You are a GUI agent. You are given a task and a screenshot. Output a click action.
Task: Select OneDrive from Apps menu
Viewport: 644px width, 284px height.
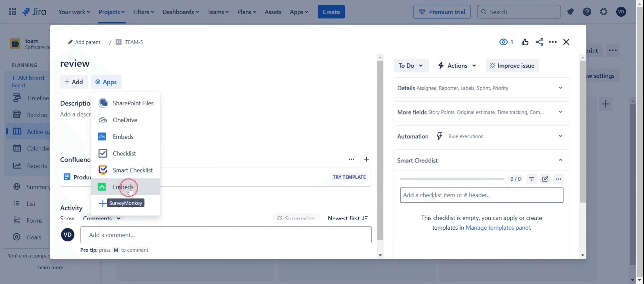tap(126, 120)
